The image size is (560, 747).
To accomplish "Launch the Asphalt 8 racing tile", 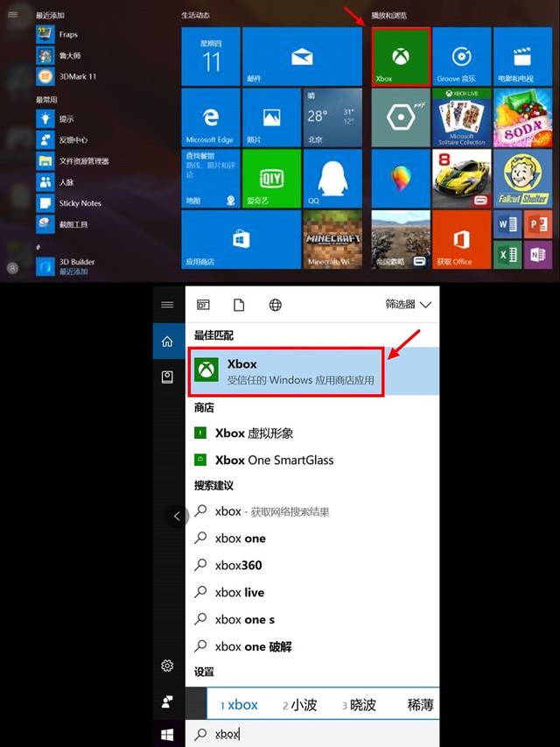I will (x=461, y=178).
